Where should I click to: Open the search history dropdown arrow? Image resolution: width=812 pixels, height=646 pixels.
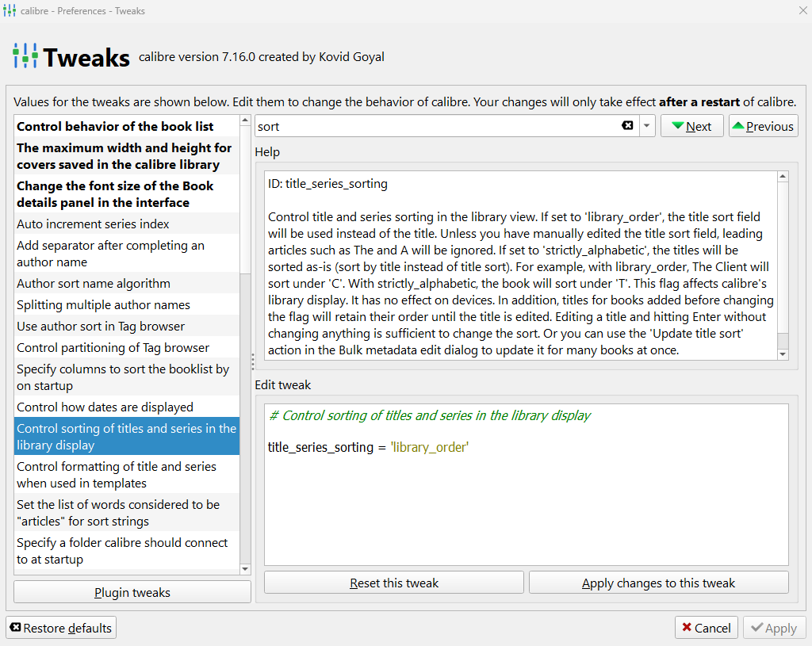point(647,126)
